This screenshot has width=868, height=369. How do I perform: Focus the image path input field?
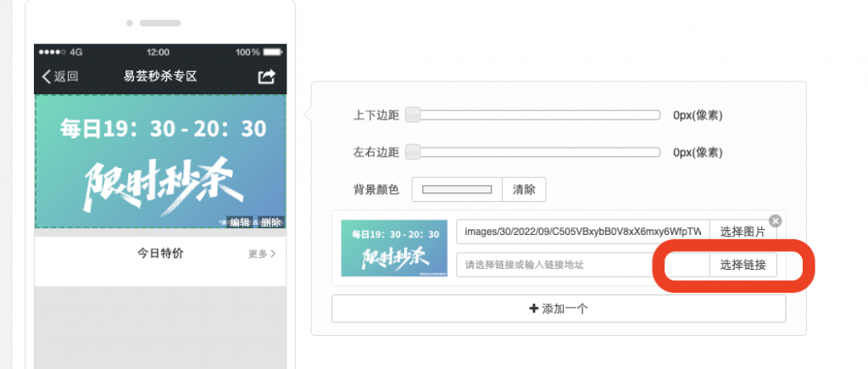tap(583, 232)
